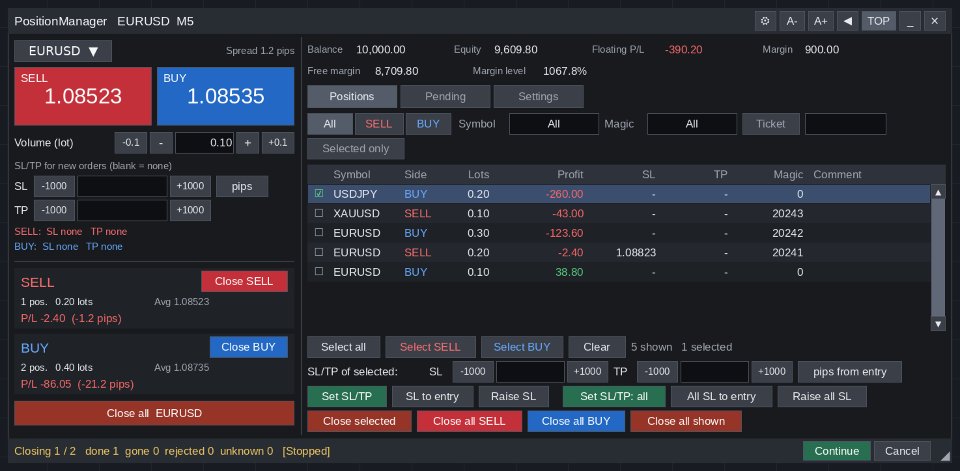The width and height of the screenshot is (960, 471).
Task: Click the Set SL/TP: all button
Action: point(614,396)
